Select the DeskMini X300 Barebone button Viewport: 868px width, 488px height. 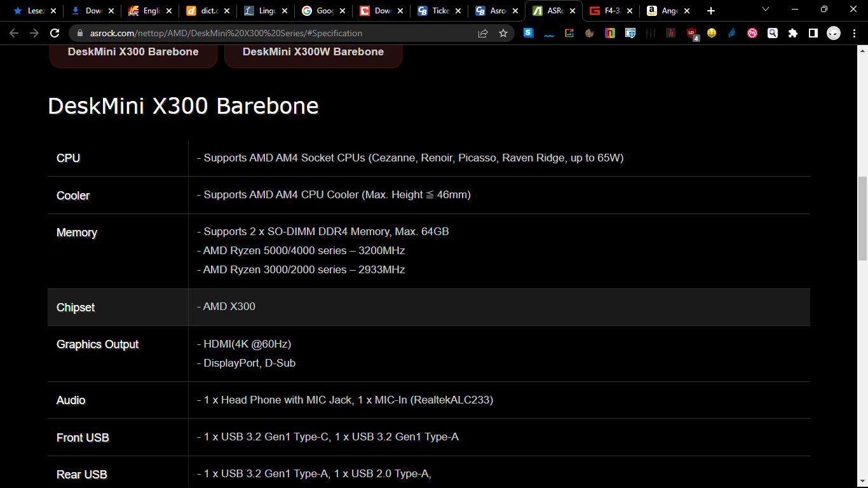coord(133,52)
